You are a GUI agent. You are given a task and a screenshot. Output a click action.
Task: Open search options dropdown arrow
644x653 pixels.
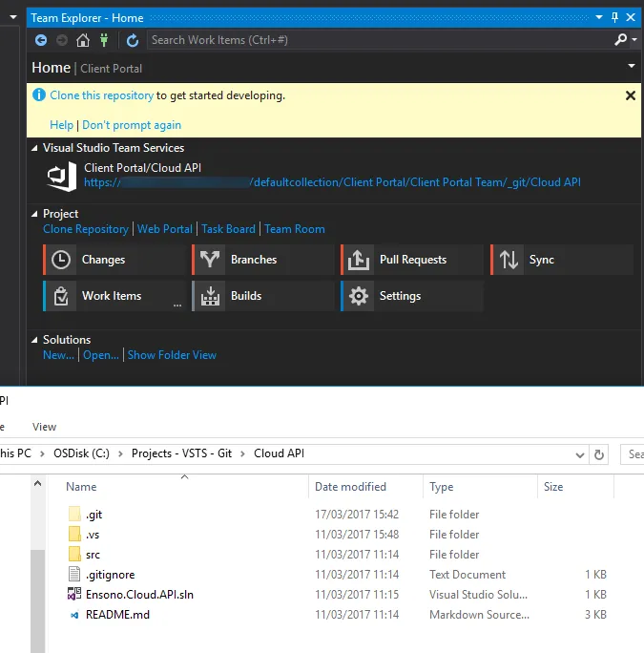point(634,39)
